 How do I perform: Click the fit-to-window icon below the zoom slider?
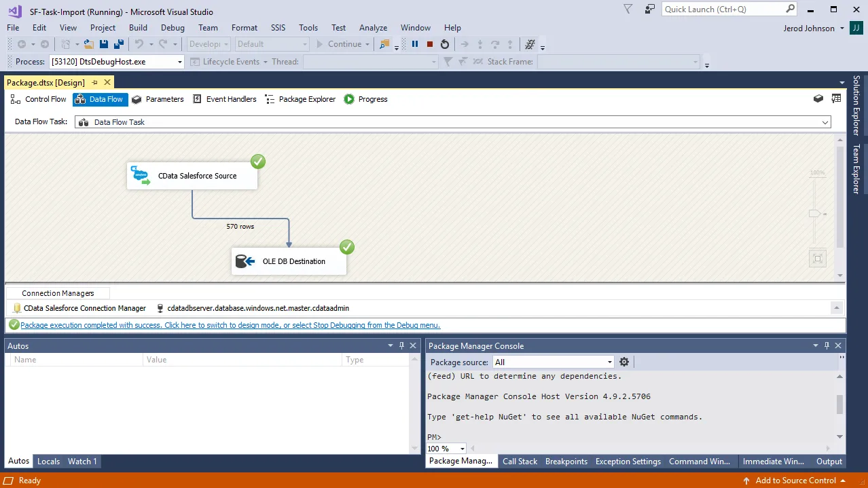pyautogui.click(x=817, y=258)
